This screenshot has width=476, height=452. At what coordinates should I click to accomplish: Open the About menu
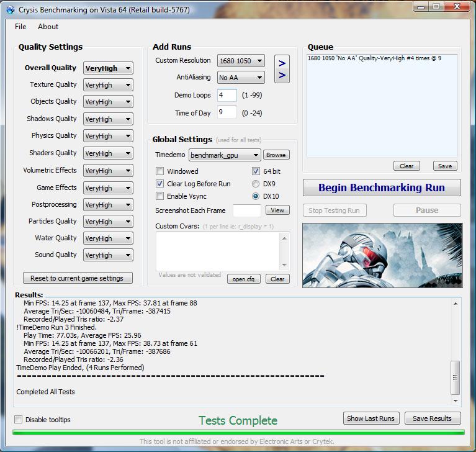(x=48, y=27)
